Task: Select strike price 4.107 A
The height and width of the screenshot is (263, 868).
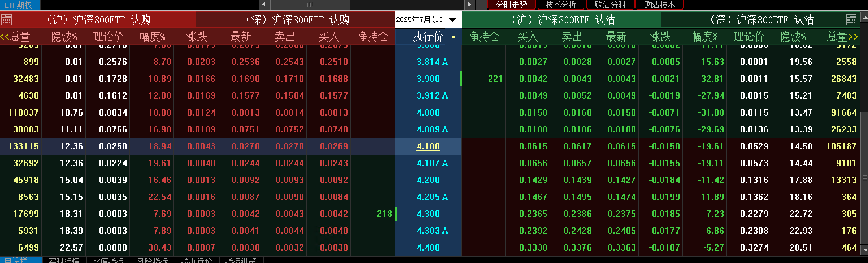Action: coord(432,163)
